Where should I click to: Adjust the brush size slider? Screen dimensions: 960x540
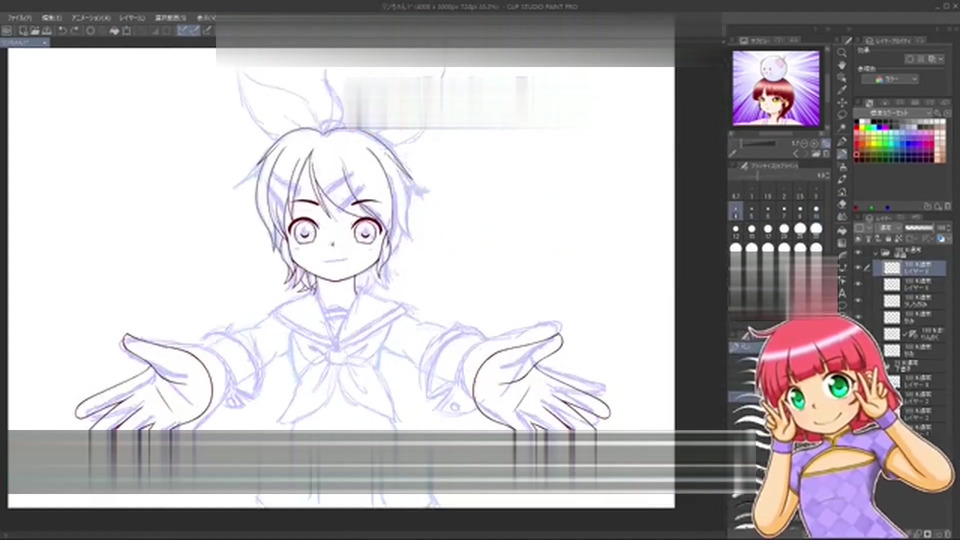tap(771, 176)
